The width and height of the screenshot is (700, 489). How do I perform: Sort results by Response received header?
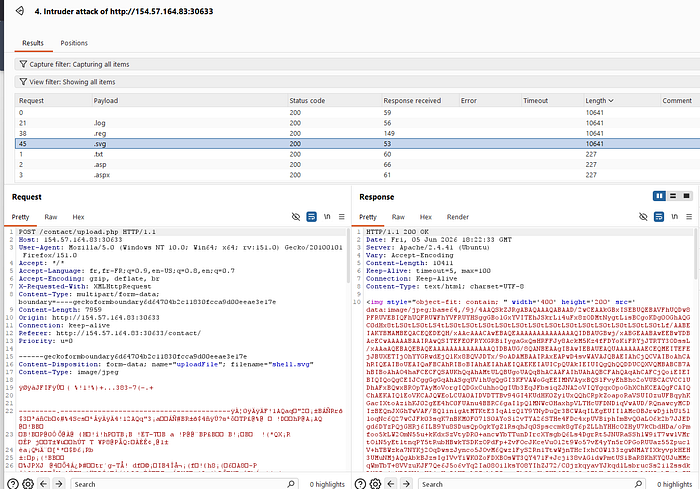[x=420, y=100]
